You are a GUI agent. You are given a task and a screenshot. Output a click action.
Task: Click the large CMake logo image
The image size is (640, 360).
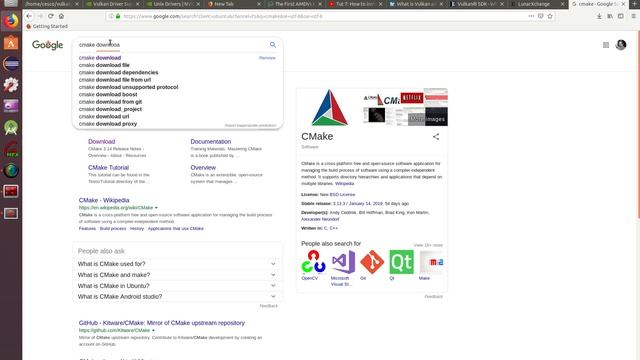pos(330,107)
